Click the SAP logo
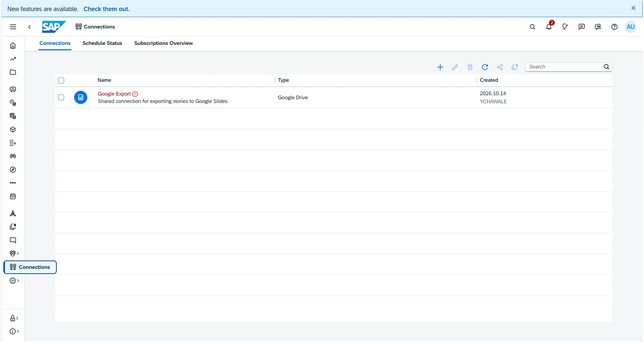644x342 pixels. click(x=54, y=27)
